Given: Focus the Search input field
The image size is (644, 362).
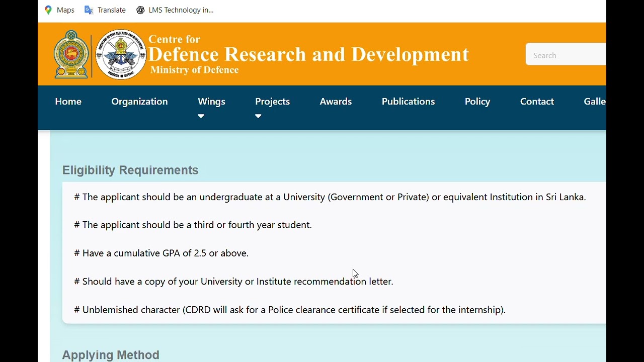Looking at the screenshot, I should click(x=566, y=55).
